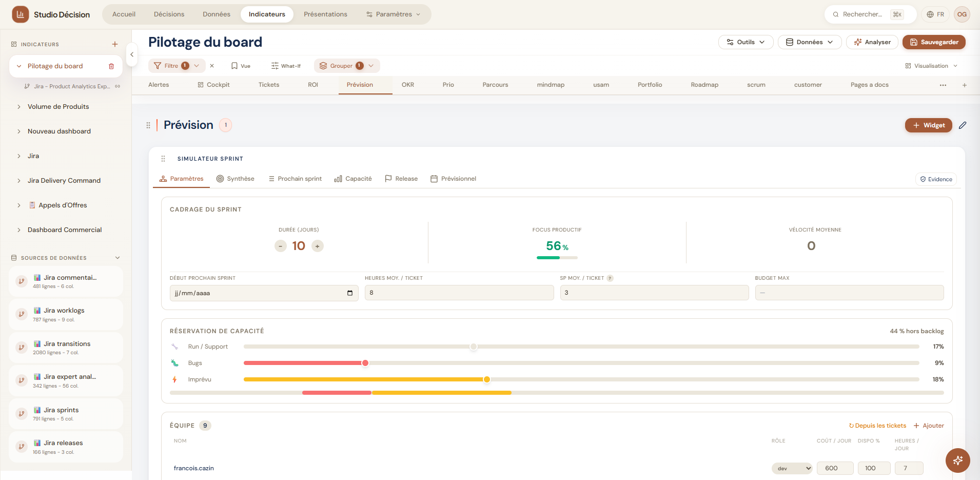The height and width of the screenshot is (480, 980).
Task: Adjust the Imprévu capacity slider handle
Action: (487, 379)
